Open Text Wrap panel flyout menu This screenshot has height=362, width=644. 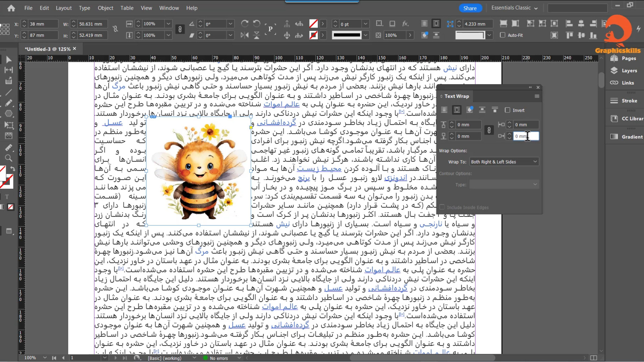[537, 96]
